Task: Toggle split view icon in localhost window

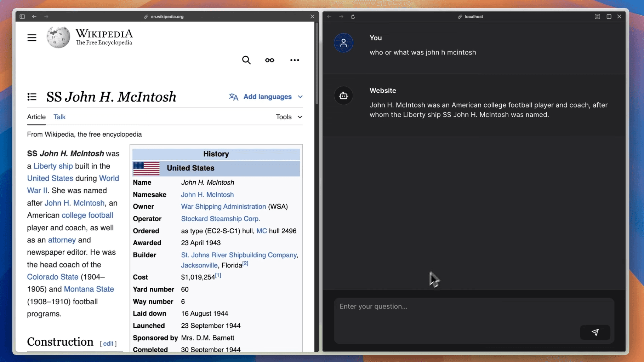Action: tap(609, 17)
